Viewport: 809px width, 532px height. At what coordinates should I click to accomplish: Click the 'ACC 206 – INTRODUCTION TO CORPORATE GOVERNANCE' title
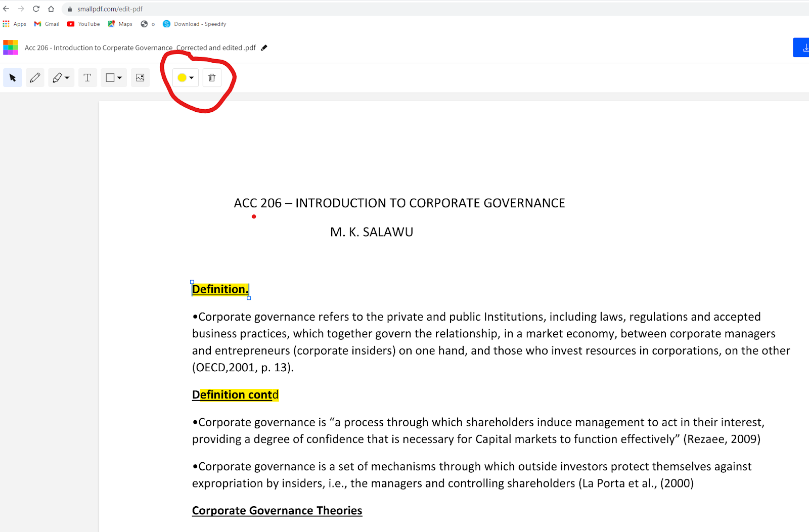pyautogui.click(x=399, y=203)
